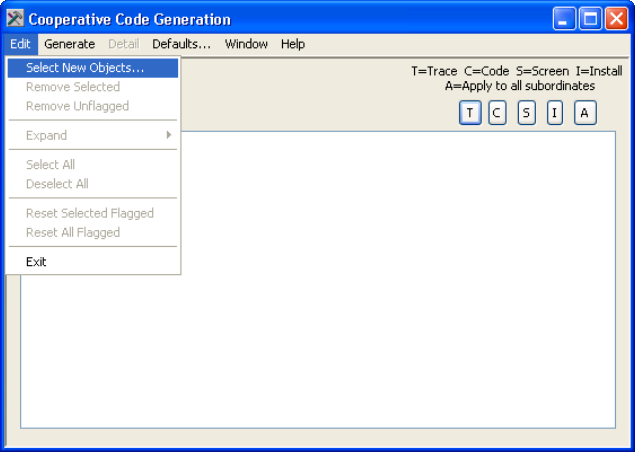
Task: Open the Edit menu
Action: click(x=20, y=44)
